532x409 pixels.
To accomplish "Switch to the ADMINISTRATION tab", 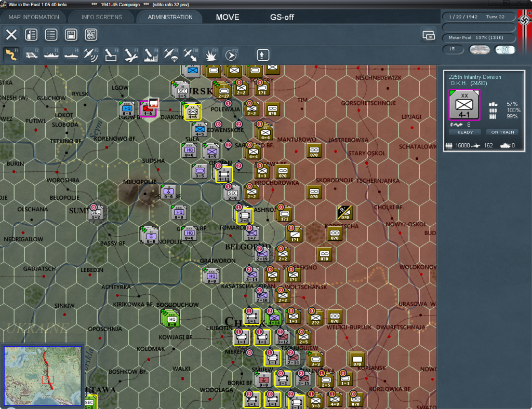I will pos(170,17).
